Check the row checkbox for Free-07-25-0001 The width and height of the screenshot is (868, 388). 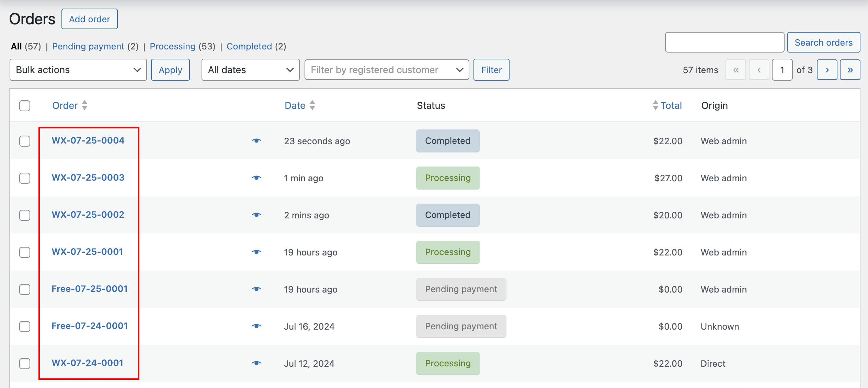point(24,289)
